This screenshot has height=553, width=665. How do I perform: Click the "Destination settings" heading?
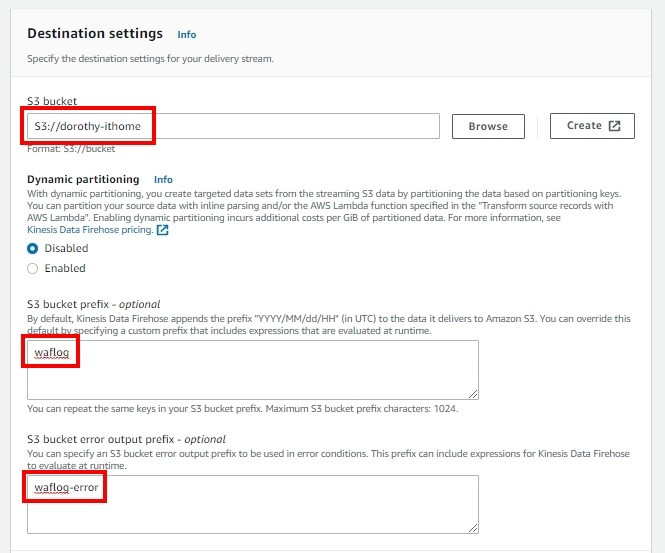click(x=94, y=34)
